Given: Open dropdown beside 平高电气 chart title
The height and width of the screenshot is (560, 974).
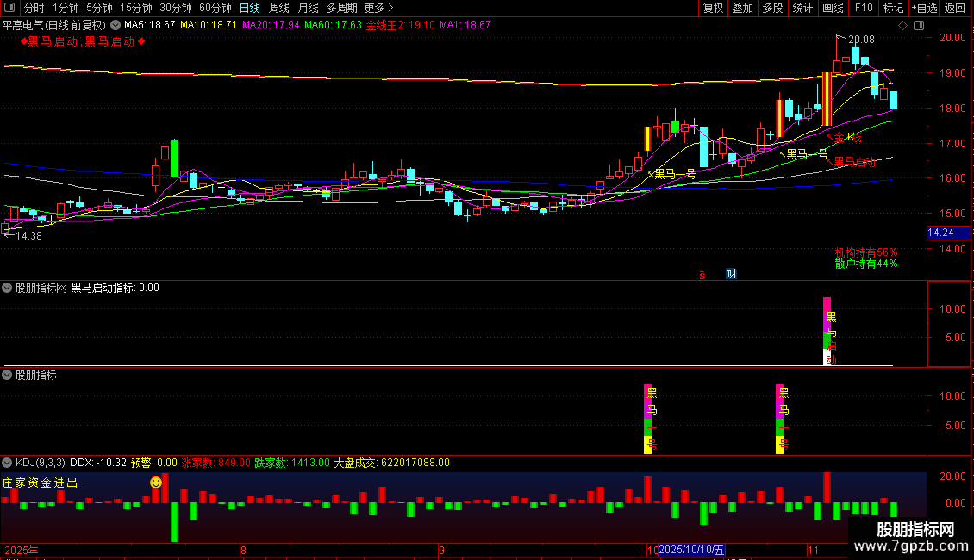Looking at the screenshot, I should (x=116, y=26).
